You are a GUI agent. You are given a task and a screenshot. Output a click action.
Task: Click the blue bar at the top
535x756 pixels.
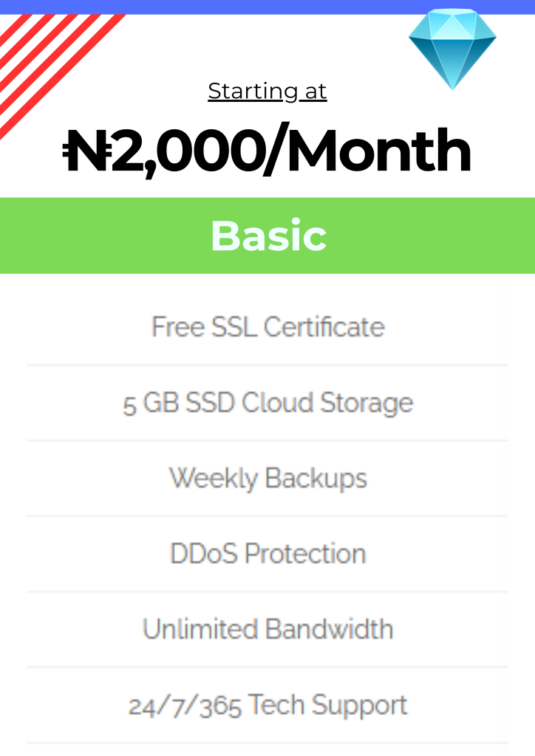pos(267,7)
